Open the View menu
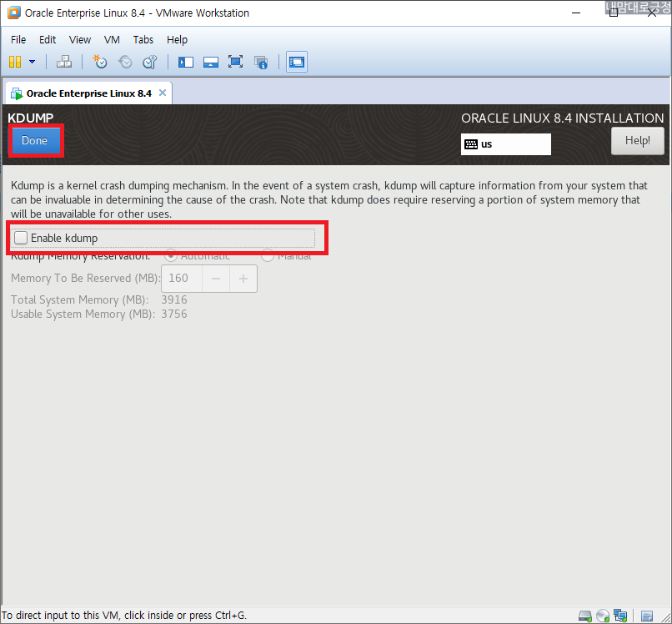The image size is (672, 624). [x=80, y=40]
